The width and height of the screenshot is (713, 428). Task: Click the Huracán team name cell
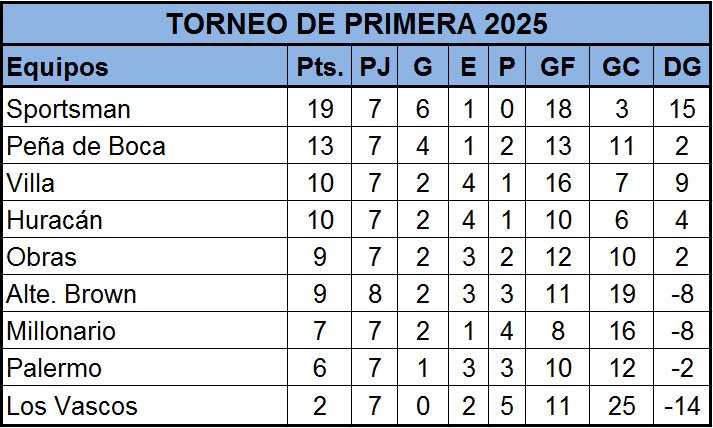(146, 220)
